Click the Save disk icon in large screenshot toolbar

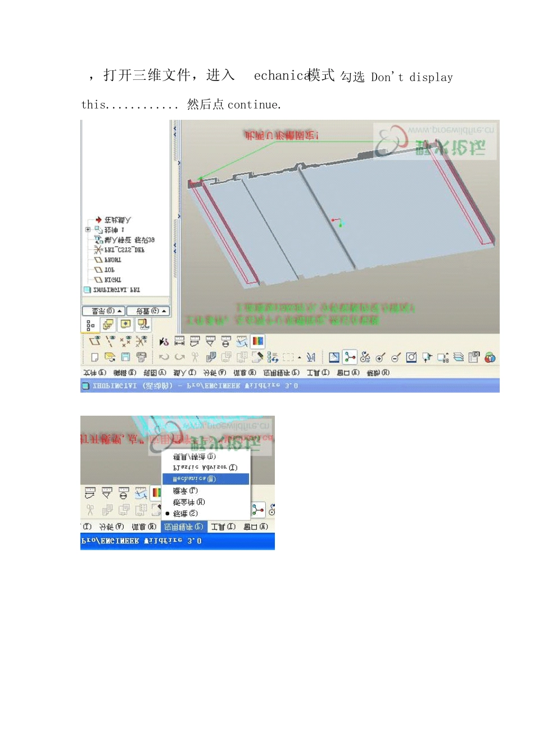[x=125, y=357]
